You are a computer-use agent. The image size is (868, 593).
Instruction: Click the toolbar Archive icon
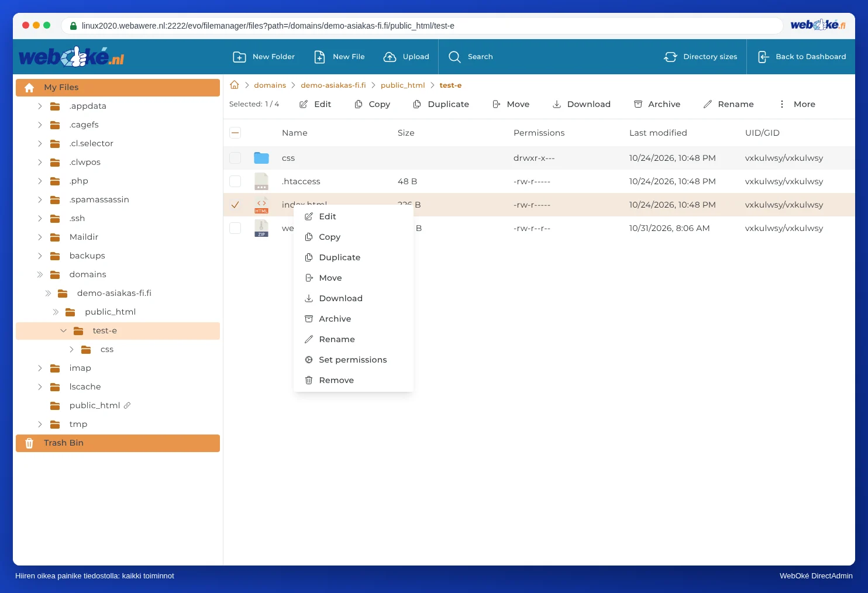[638, 104]
